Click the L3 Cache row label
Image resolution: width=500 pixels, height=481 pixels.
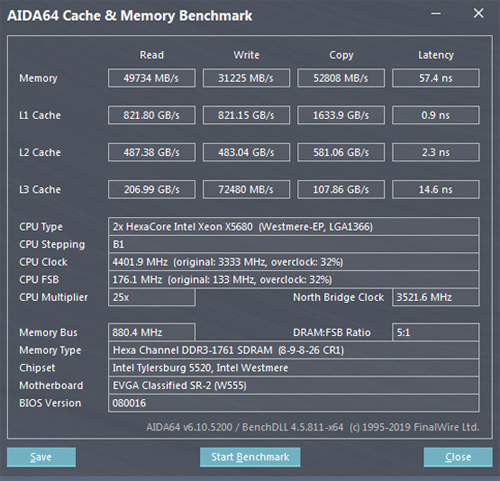[x=40, y=189]
